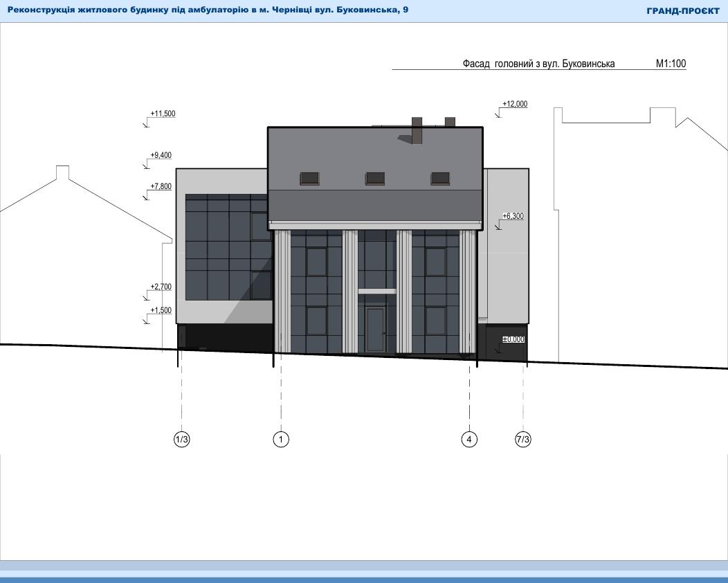Click the +2,700 elevation marker
This screenshot has height=583, width=728.
160,287
